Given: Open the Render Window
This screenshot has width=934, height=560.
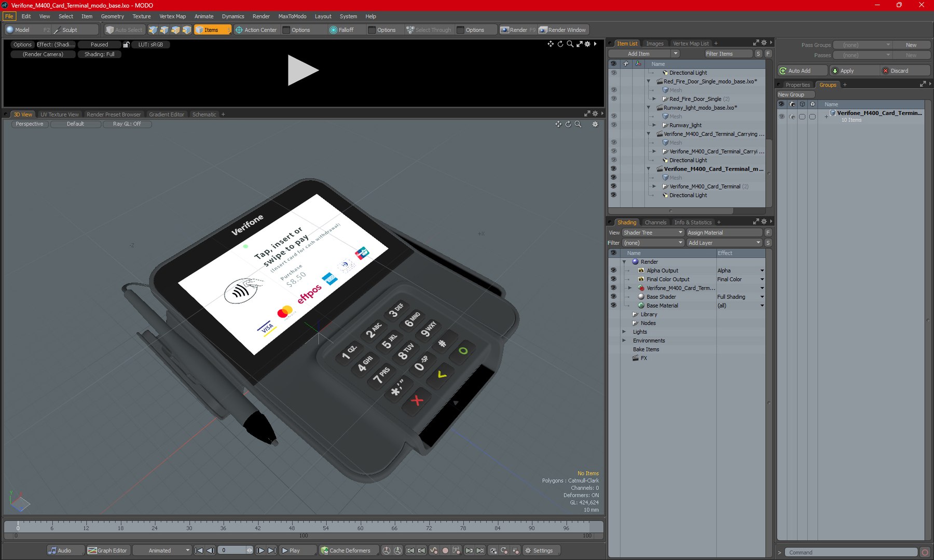Looking at the screenshot, I should coord(562,30).
